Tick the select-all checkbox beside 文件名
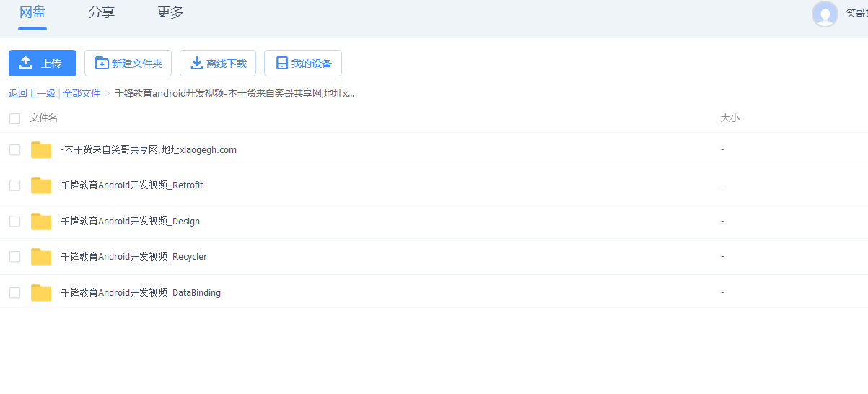 pyautogui.click(x=14, y=118)
